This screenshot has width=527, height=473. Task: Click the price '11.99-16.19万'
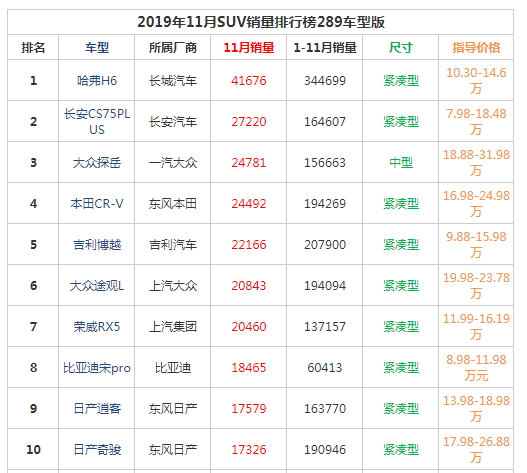476,327
